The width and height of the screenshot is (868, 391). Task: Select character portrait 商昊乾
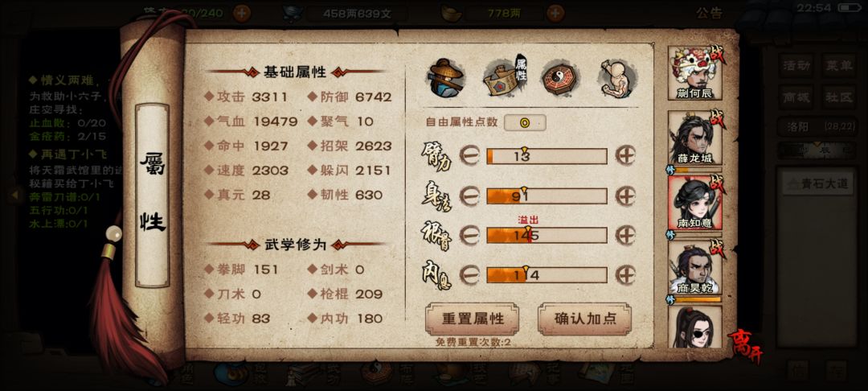pyautogui.click(x=695, y=267)
